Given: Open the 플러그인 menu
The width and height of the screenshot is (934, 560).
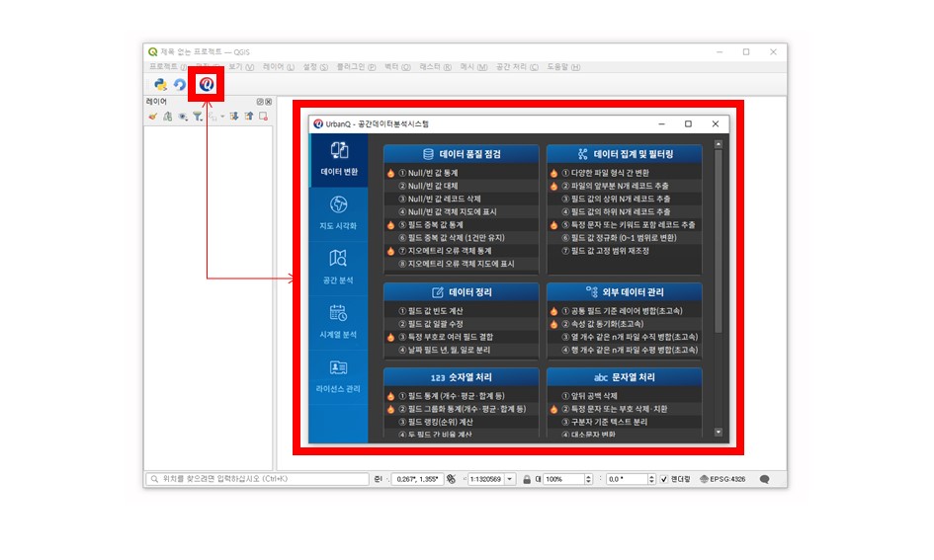Looking at the screenshot, I should [356, 67].
